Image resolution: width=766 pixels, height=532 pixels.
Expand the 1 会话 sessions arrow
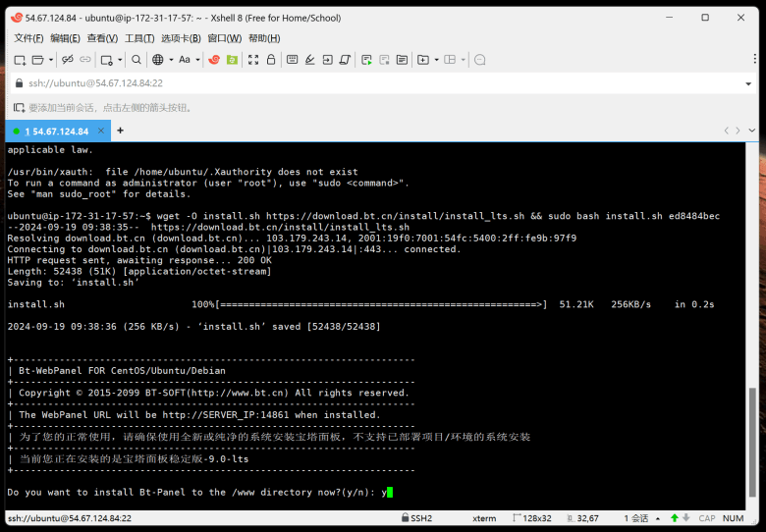[x=658, y=518]
